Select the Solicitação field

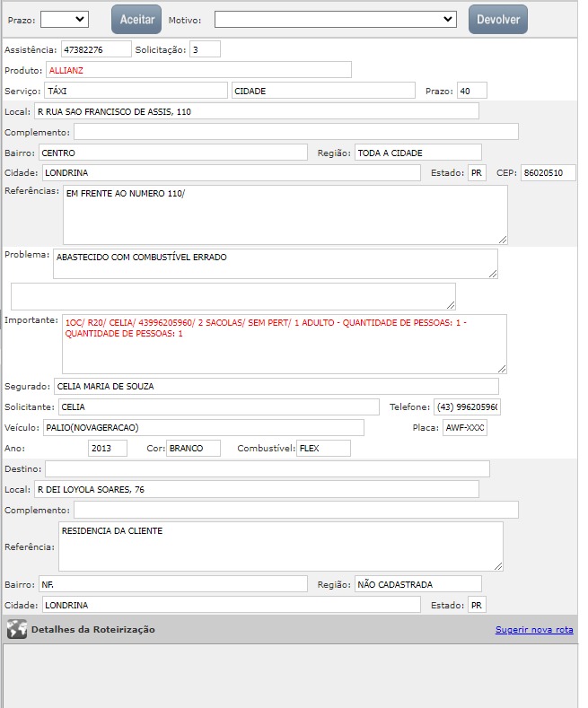pos(205,49)
